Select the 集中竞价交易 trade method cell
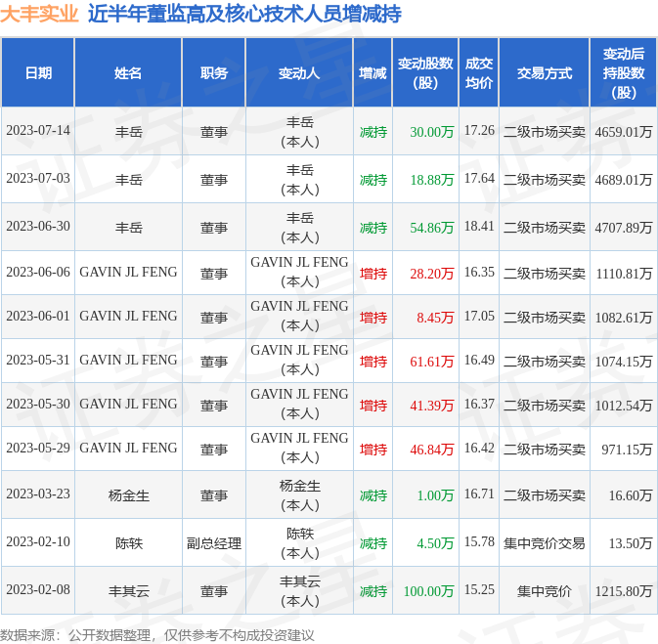This screenshot has width=658, height=644. coord(544,543)
